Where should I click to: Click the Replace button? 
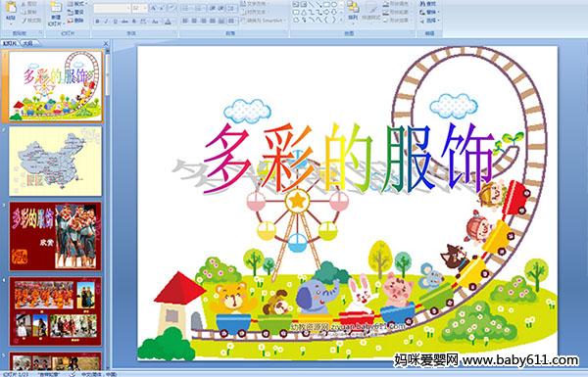pyautogui.click(x=429, y=12)
